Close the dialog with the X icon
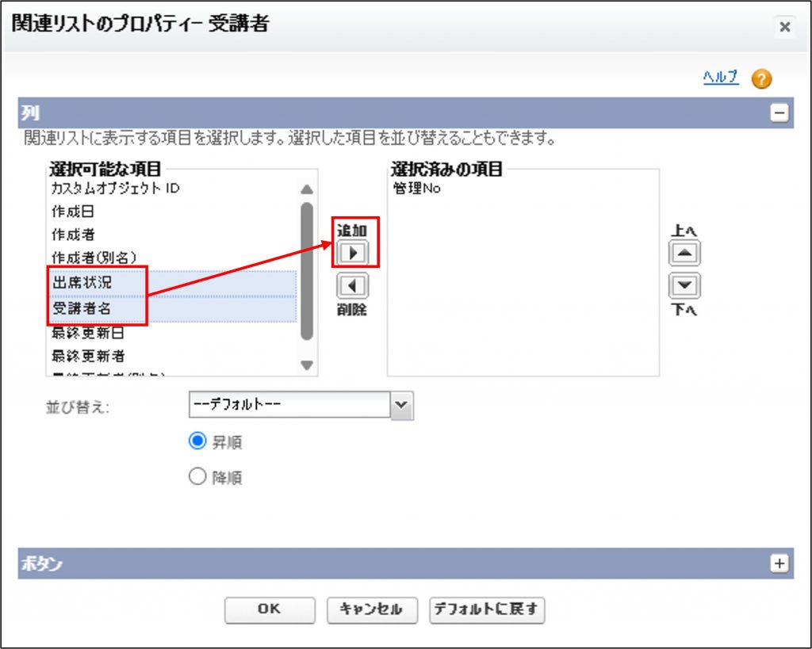The width and height of the screenshot is (812, 649). (x=784, y=27)
